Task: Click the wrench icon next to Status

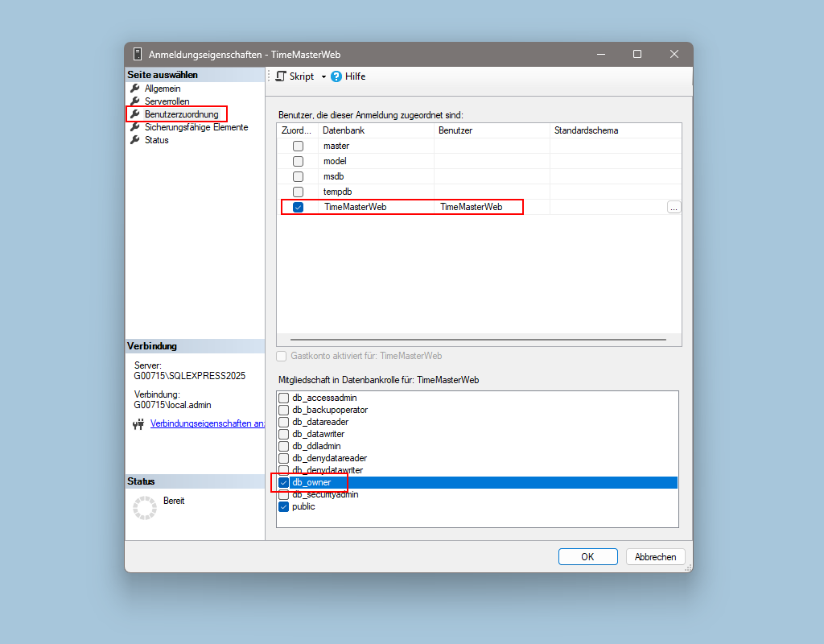Action: 135,140
